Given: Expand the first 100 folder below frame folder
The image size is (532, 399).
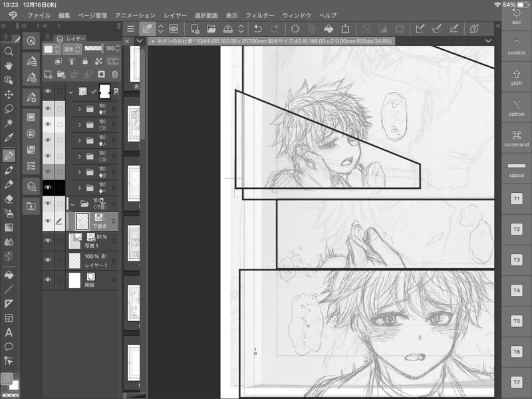Looking at the screenshot, I should 79,109.
